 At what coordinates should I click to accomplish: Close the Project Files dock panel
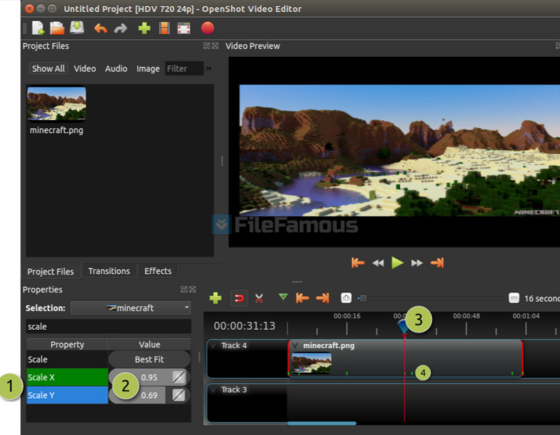coord(215,46)
